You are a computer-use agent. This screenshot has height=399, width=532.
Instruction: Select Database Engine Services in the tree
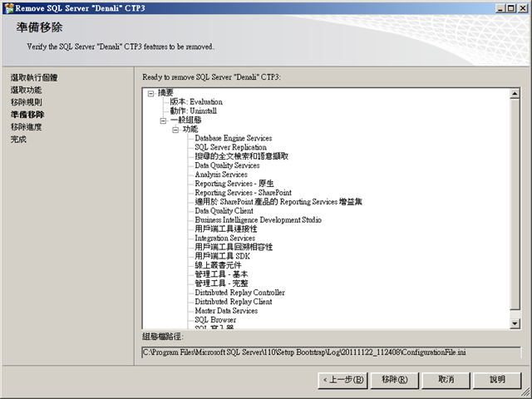point(234,139)
